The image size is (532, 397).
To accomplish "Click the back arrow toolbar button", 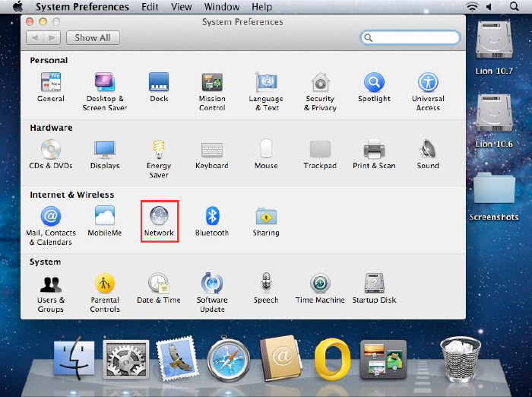I will (x=35, y=38).
